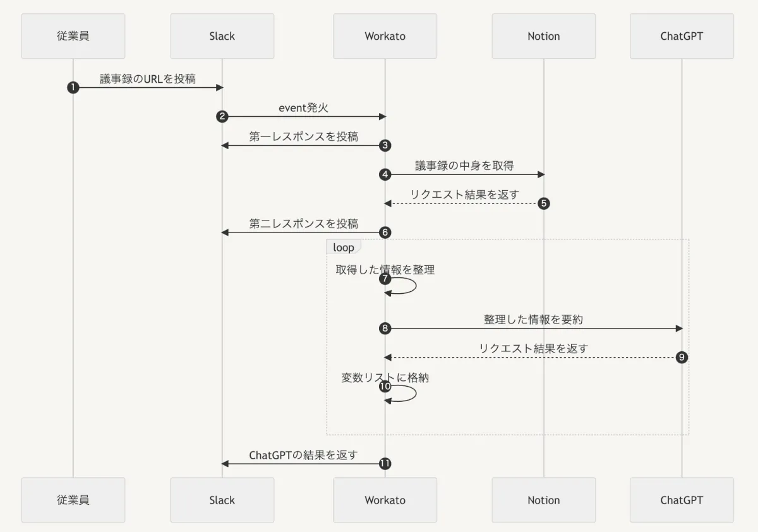Click the 整理した情報を要約 message label
Viewport: 758px width, 532px height.
pyautogui.click(x=533, y=320)
